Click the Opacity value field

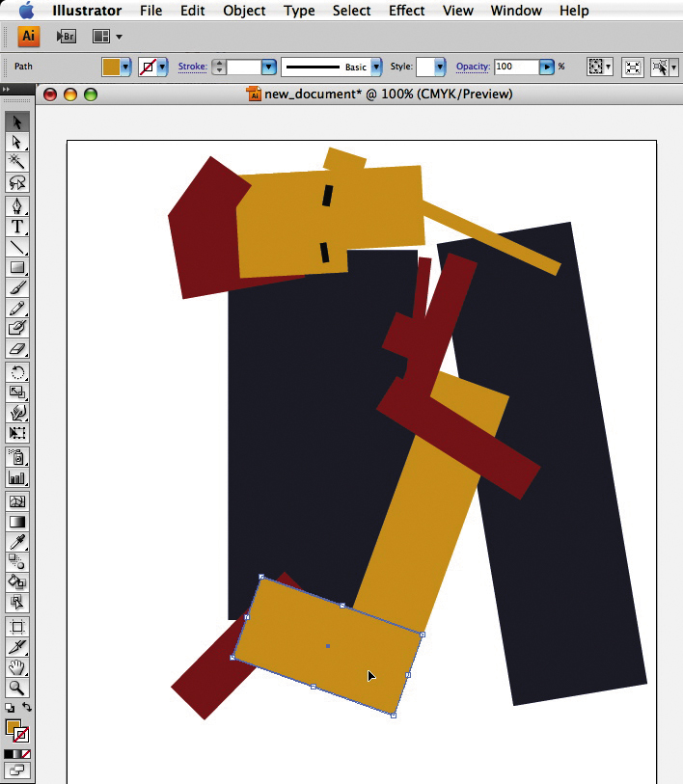pos(515,68)
